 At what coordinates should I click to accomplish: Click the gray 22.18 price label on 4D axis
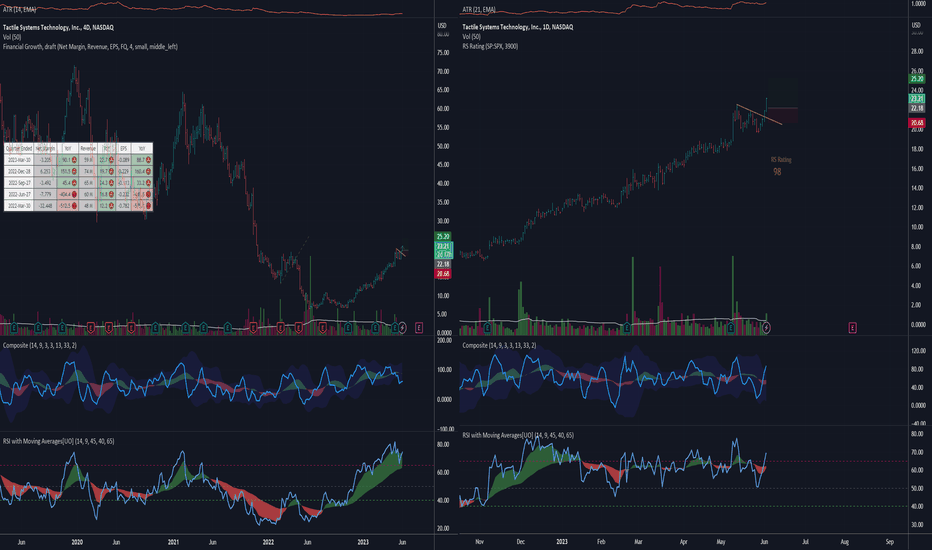[x=443, y=264]
